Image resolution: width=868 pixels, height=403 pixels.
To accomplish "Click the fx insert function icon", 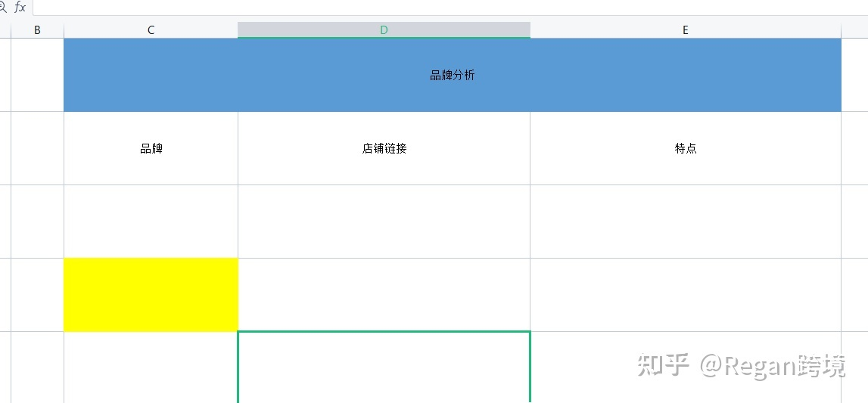I will [x=20, y=7].
